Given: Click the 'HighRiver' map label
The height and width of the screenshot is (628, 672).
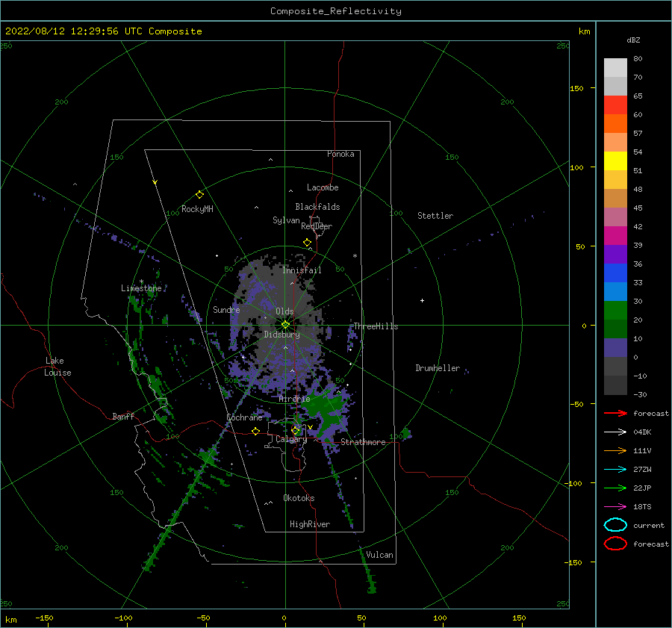Looking at the screenshot, I should click(x=309, y=524).
